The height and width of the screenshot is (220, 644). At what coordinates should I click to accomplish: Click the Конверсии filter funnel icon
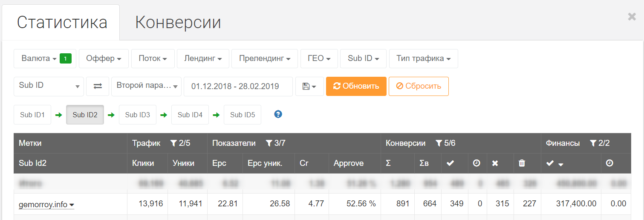click(438, 143)
